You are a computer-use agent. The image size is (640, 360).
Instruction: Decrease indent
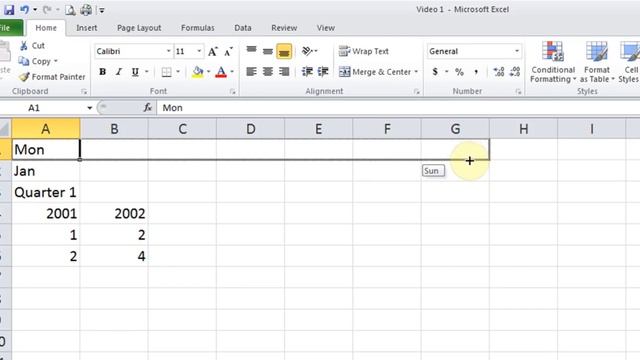307,72
